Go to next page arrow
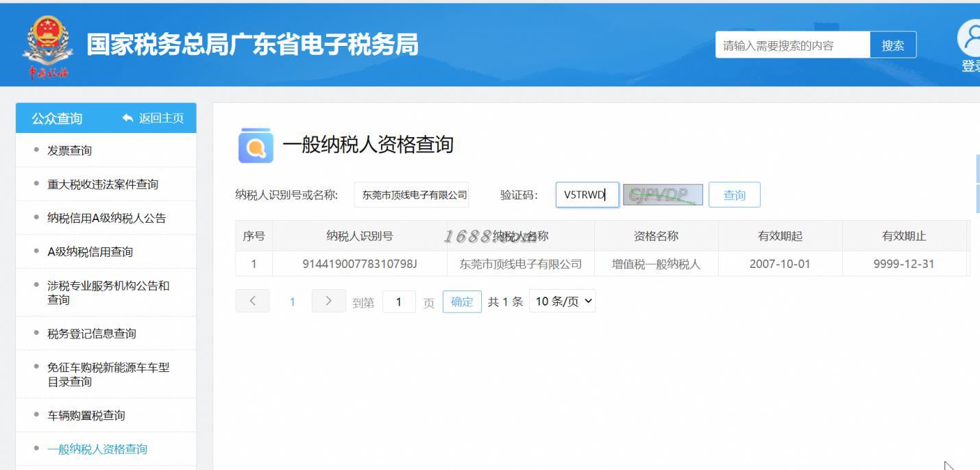This screenshot has height=470, width=980. click(329, 301)
